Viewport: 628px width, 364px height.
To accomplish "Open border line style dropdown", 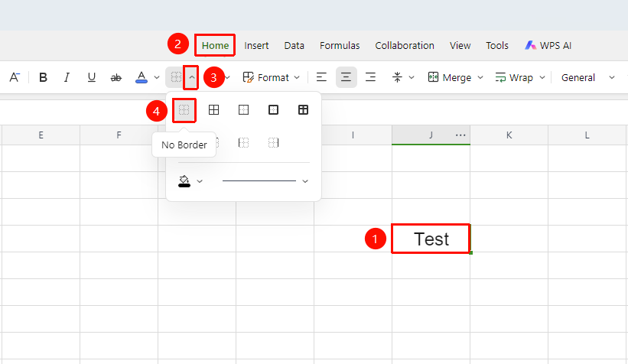I will point(305,181).
